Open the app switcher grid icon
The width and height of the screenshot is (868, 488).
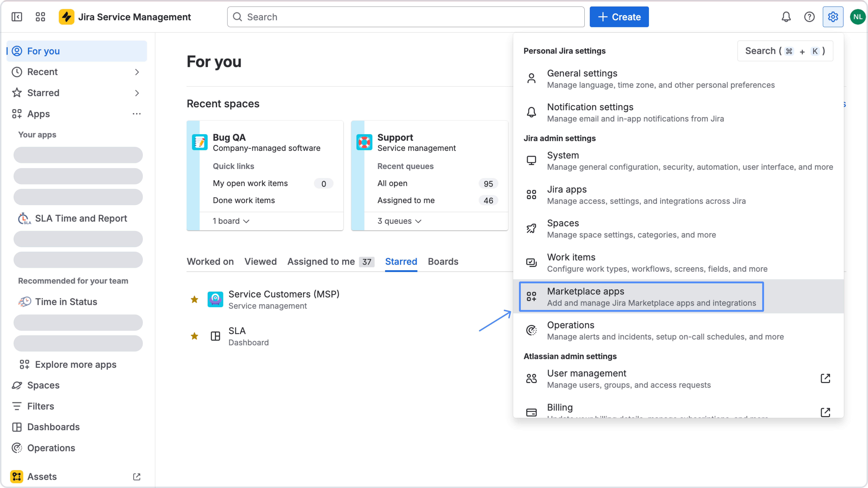click(x=40, y=16)
